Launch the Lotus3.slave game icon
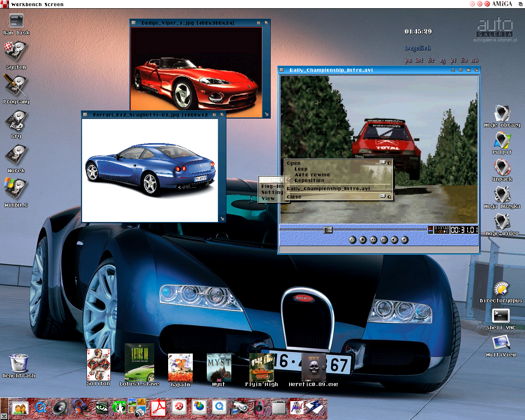This screenshot has height=420, width=525. [x=139, y=362]
